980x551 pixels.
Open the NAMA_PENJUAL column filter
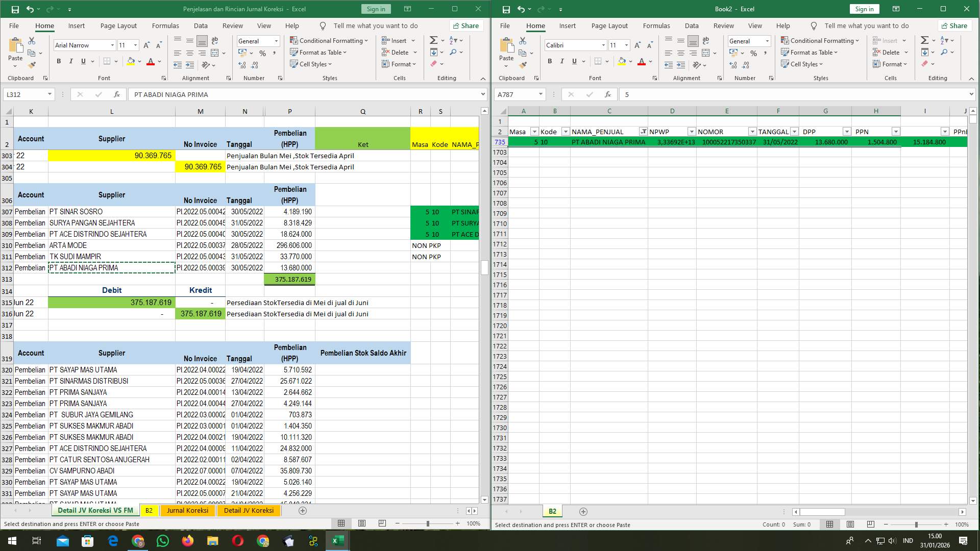643,132
